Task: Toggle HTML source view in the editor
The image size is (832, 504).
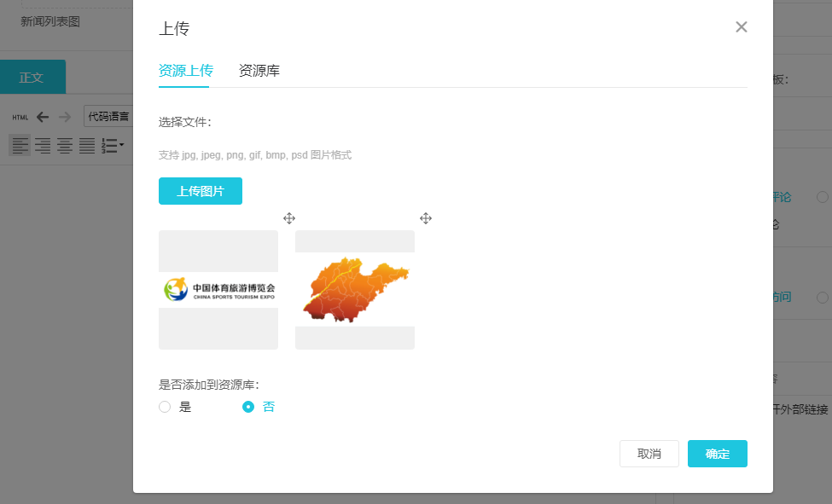Action: click(x=20, y=117)
